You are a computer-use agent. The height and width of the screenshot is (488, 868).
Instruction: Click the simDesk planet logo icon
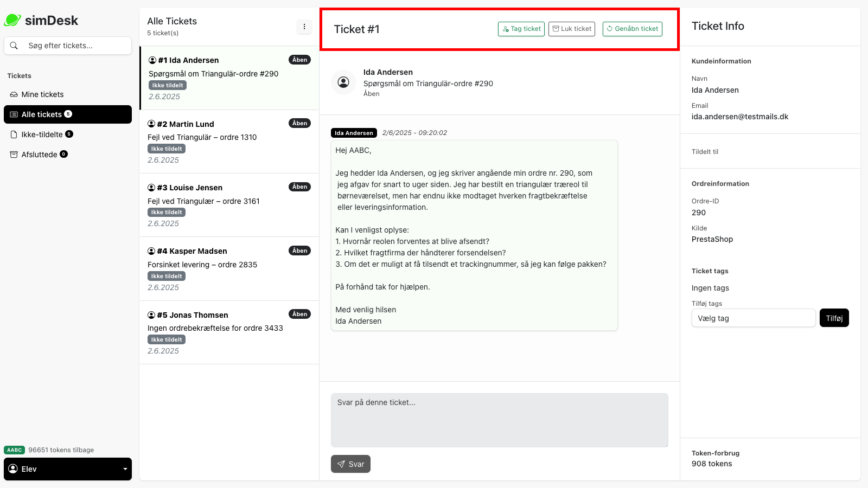[x=12, y=20]
